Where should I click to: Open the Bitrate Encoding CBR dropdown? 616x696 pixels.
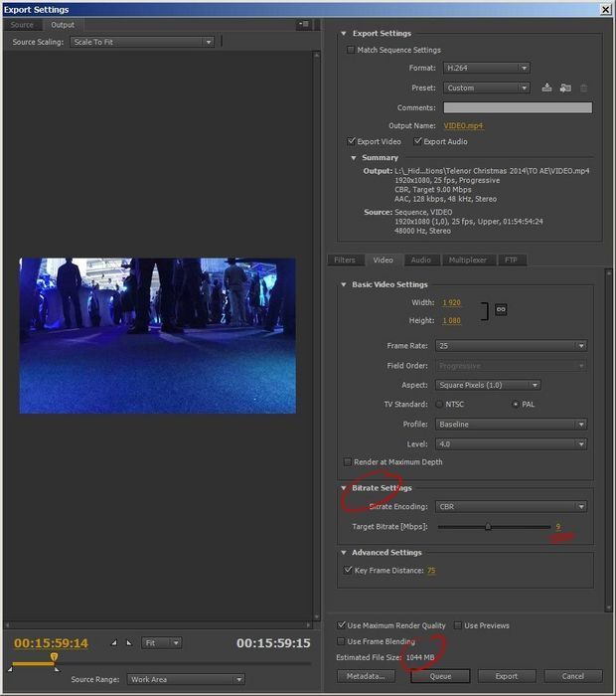(511, 506)
